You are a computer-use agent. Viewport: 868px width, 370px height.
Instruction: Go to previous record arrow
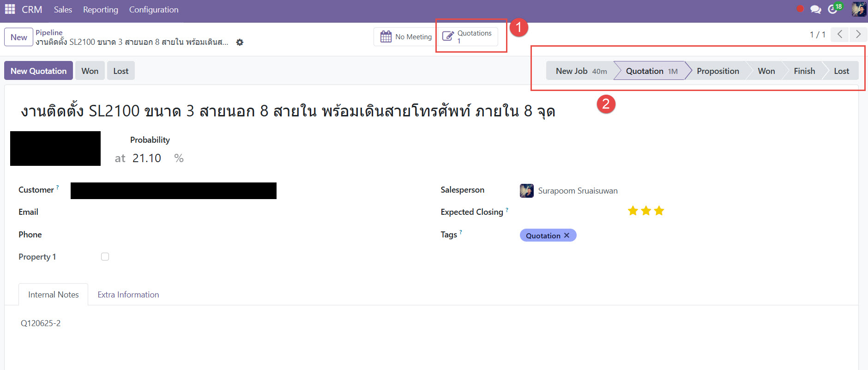pyautogui.click(x=840, y=35)
